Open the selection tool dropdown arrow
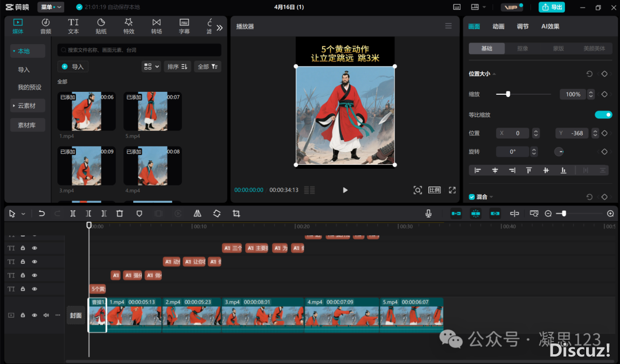Image resolution: width=620 pixels, height=364 pixels. click(24, 214)
